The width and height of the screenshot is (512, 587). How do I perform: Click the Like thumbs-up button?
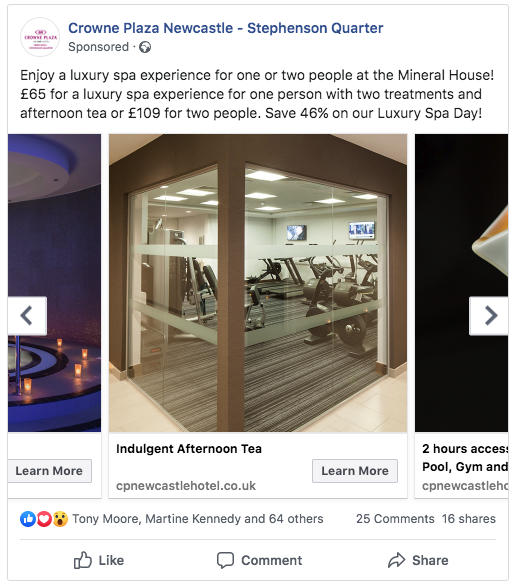point(99,560)
